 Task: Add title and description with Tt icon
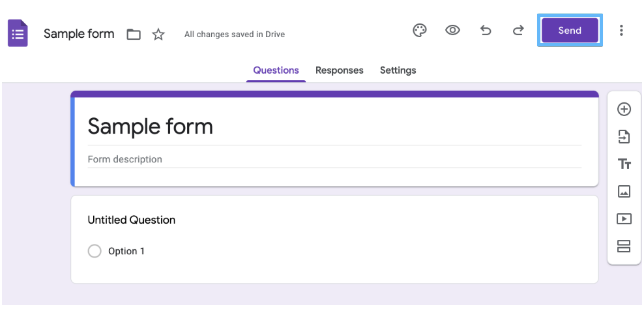tap(624, 164)
